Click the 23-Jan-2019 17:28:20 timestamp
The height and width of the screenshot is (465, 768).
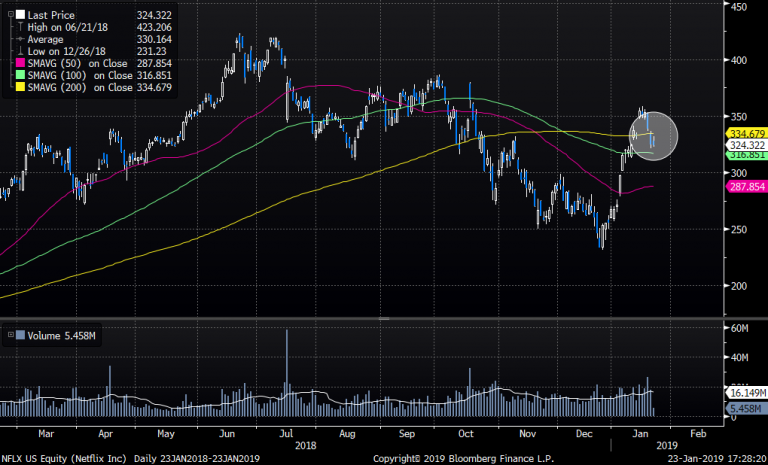[x=715, y=459]
